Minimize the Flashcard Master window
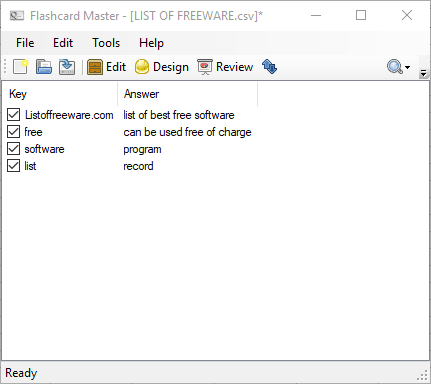This screenshot has height=384, width=431. pyautogui.click(x=316, y=15)
